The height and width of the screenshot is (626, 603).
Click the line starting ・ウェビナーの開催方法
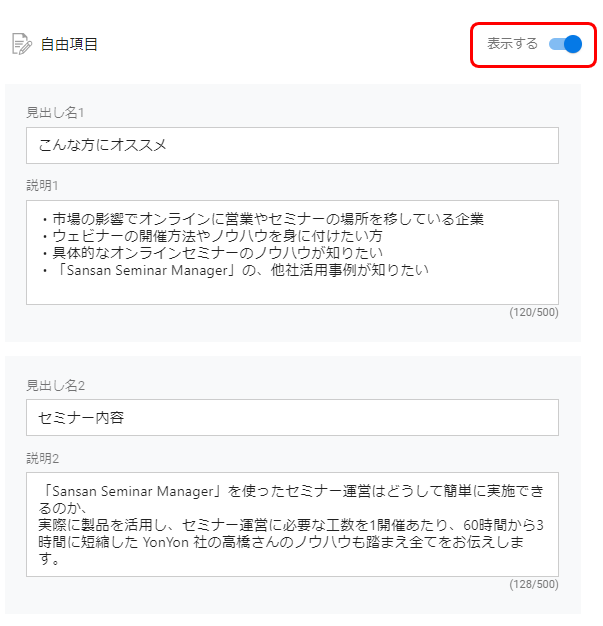[212, 236]
